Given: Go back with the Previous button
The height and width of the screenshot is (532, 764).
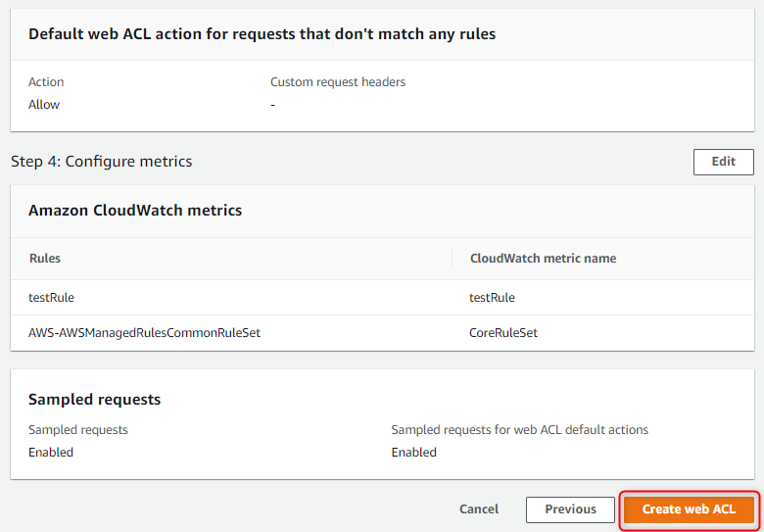Looking at the screenshot, I should [x=570, y=509].
